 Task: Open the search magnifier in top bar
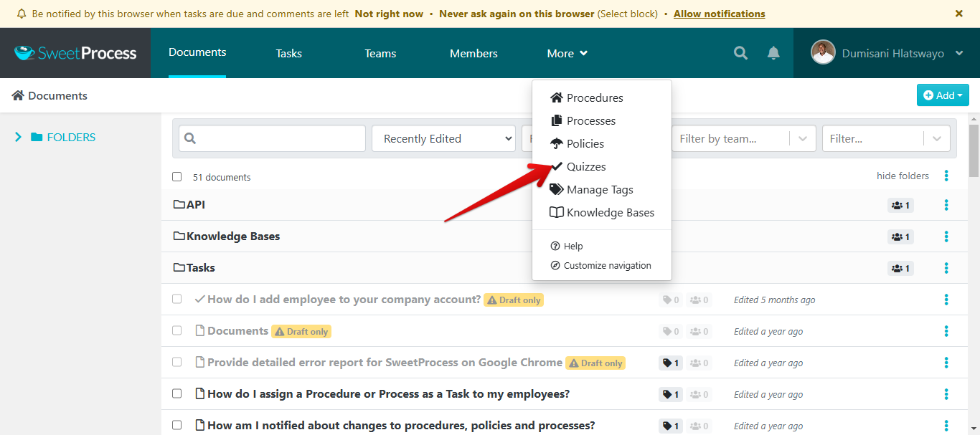click(740, 53)
